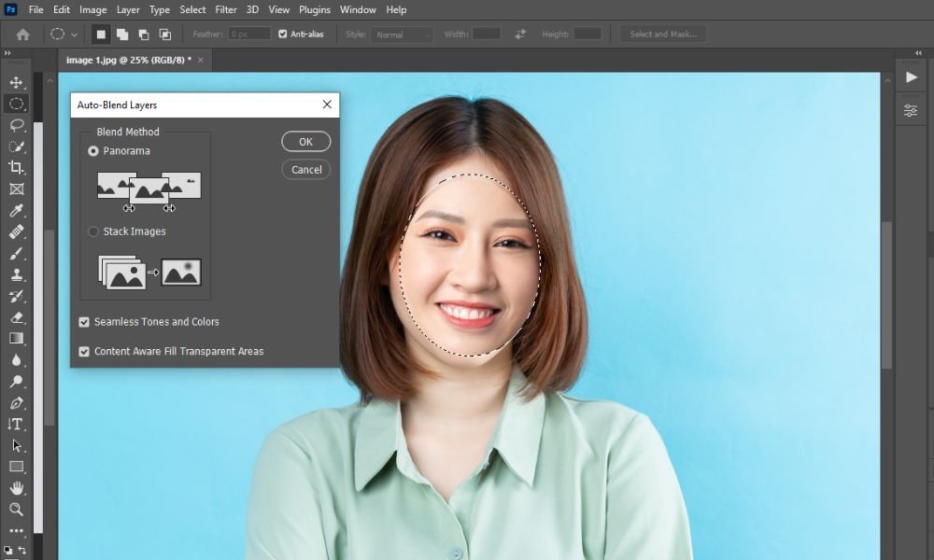Click the Width input field
The image size is (934, 560).
487,35
